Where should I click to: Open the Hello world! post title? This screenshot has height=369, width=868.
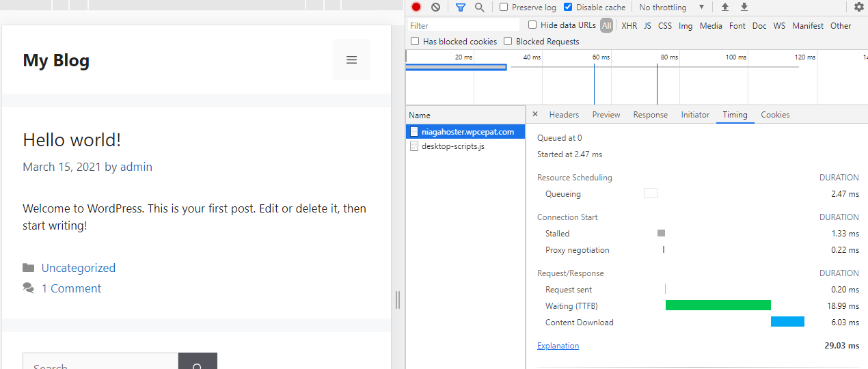72,140
